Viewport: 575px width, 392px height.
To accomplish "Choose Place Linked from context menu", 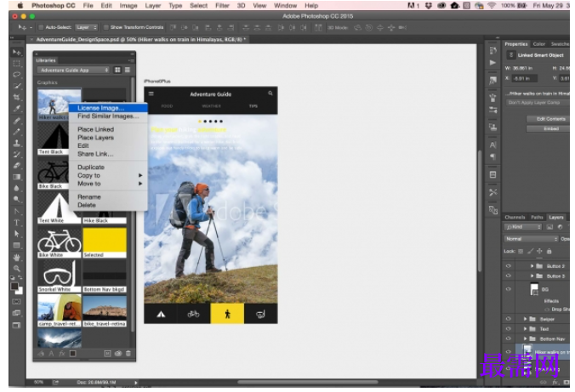I will coord(108,129).
